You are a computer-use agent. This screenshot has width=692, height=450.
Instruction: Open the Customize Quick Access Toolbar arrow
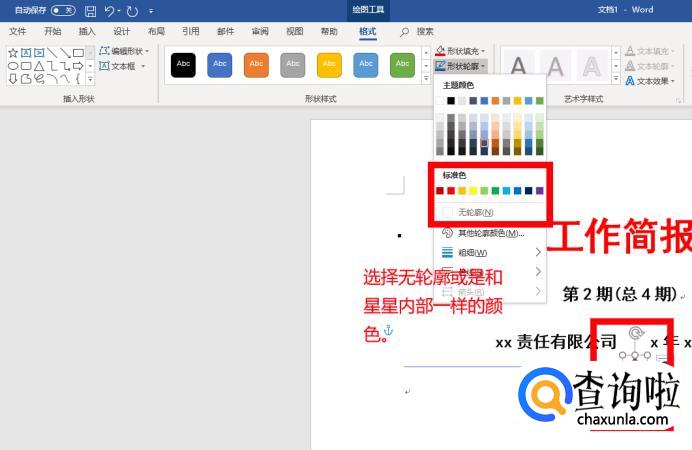click(x=151, y=11)
